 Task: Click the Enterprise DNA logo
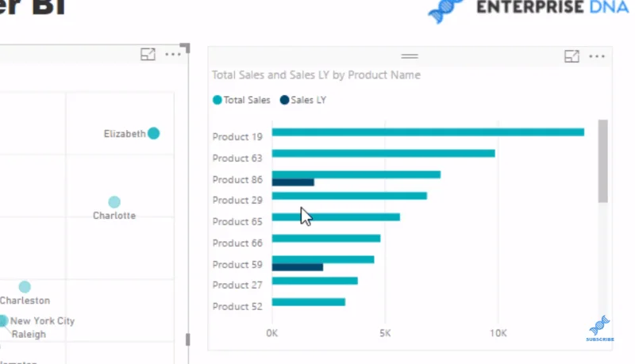528,10
